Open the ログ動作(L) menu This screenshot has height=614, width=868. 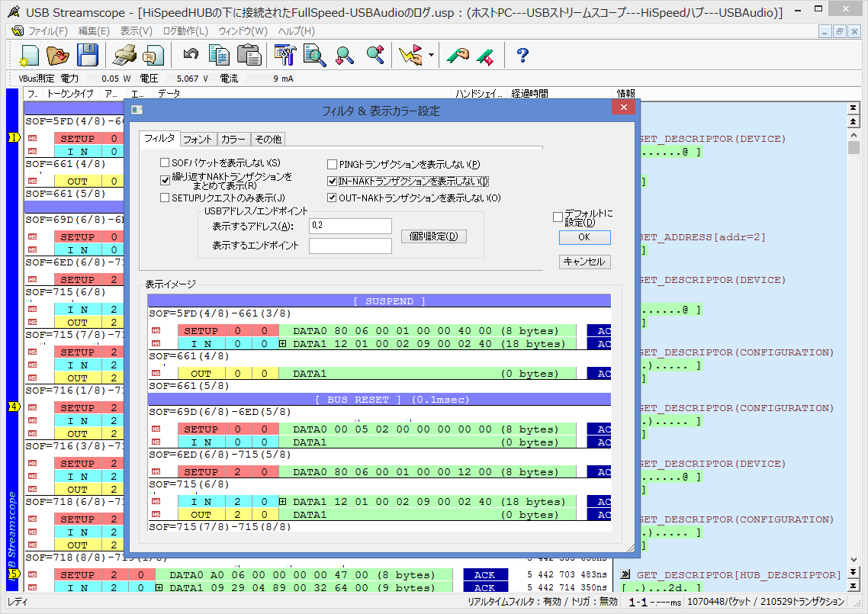(185, 31)
